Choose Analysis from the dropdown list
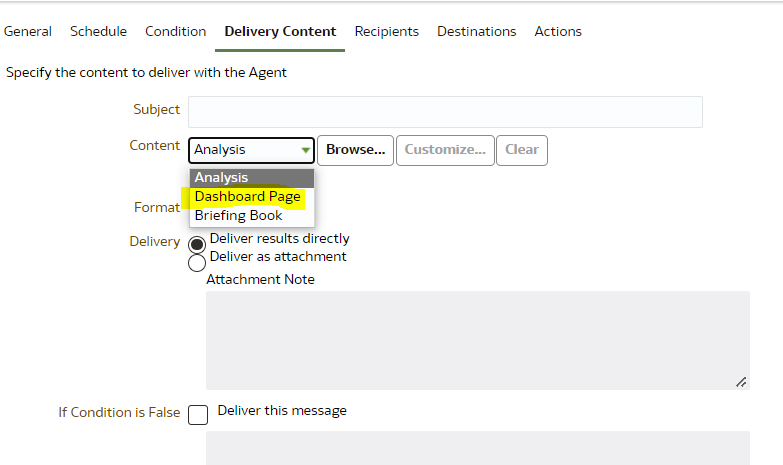The height and width of the screenshot is (465, 783). click(x=252, y=178)
